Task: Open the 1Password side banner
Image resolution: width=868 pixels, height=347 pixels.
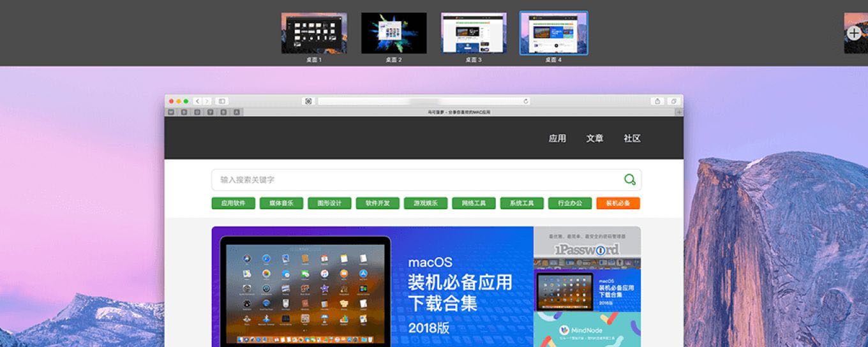Action: [x=587, y=247]
